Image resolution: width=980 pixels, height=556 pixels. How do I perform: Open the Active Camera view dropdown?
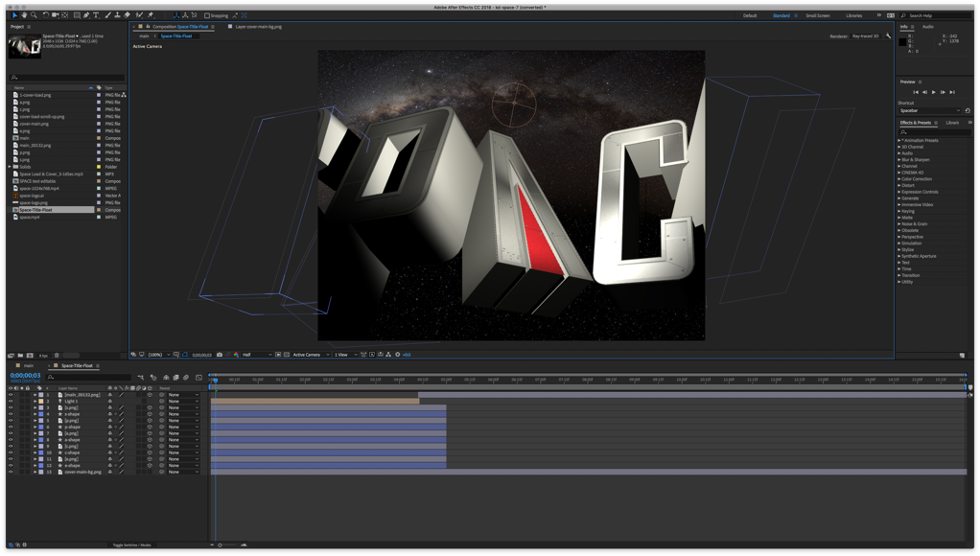311,355
